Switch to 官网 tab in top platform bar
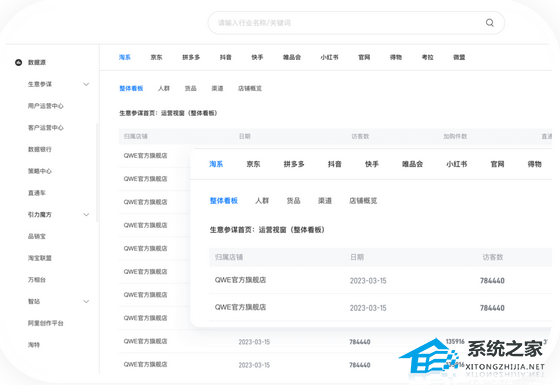 coord(364,57)
